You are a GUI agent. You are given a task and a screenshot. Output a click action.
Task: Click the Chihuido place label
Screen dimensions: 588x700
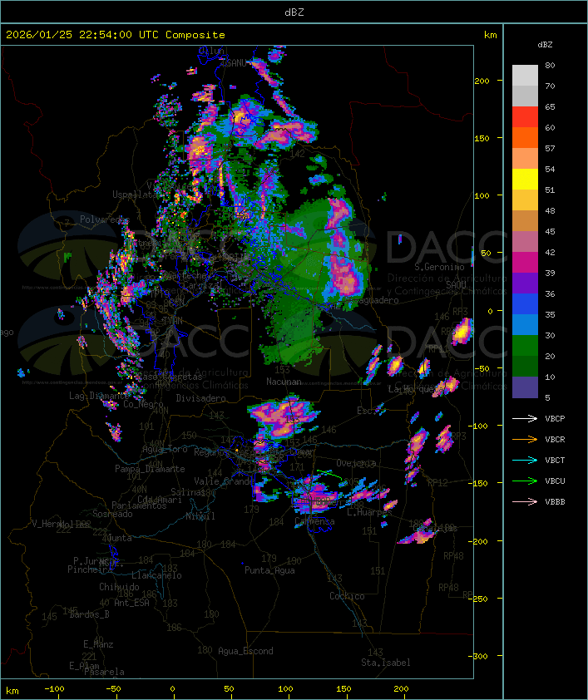pos(119,587)
